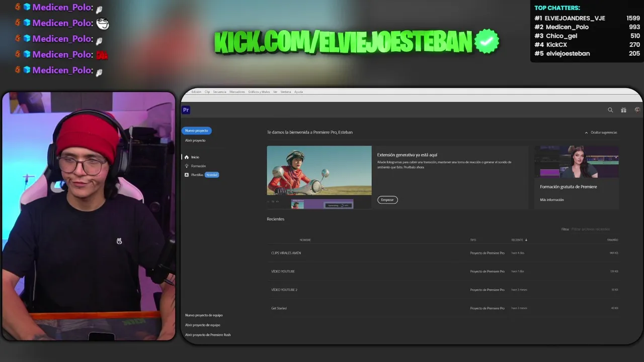Click elviejoesteban in top chatters list
Screen dimensions: 644x362
(x=568, y=54)
